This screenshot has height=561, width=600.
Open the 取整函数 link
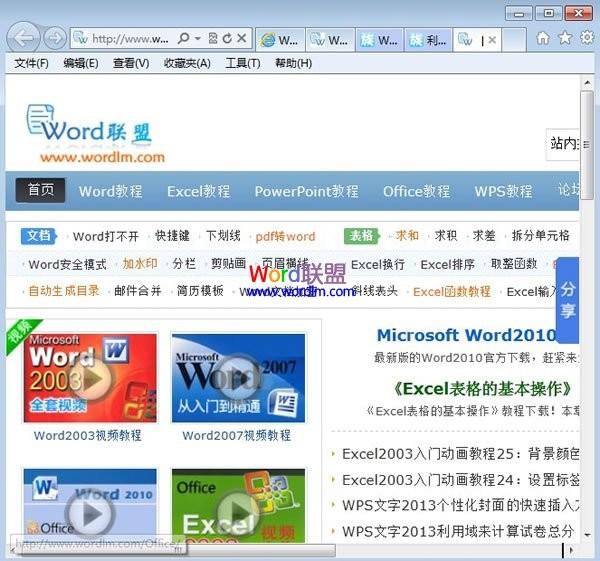coord(514,264)
